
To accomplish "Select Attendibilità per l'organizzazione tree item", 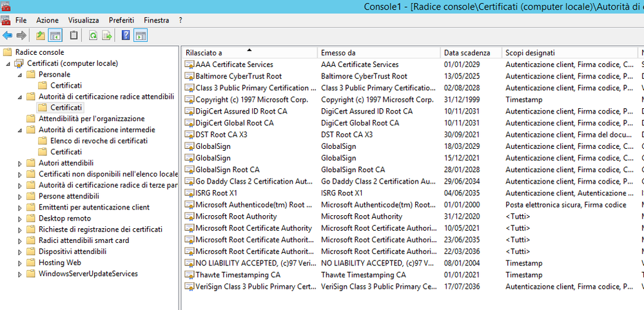I will [92, 119].
